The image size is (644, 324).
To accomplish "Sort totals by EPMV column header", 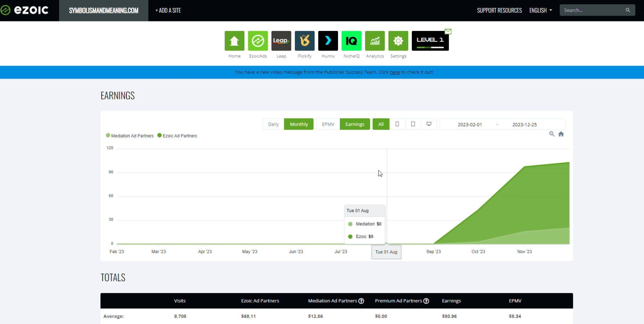I will [x=515, y=301].
